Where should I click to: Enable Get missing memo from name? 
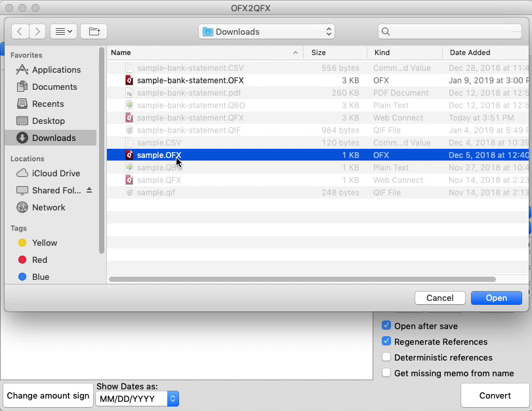pyautogui.click(x=386, y=373)
